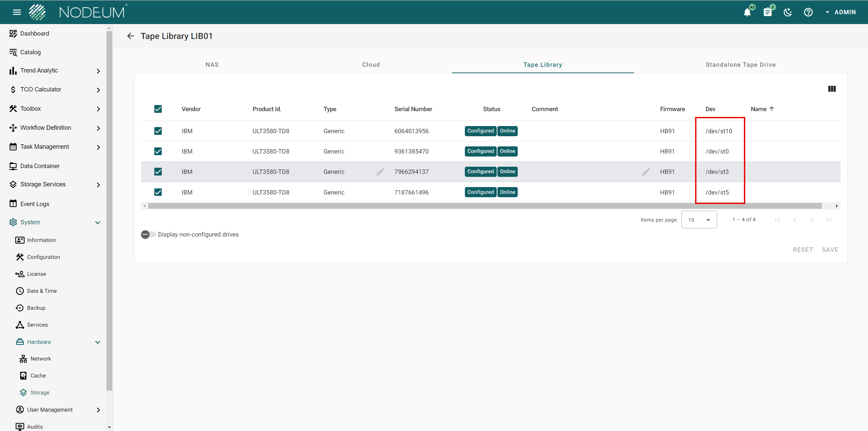Switch to the Cloud tab
The image size is (868, 431).
tap(371, 65)
